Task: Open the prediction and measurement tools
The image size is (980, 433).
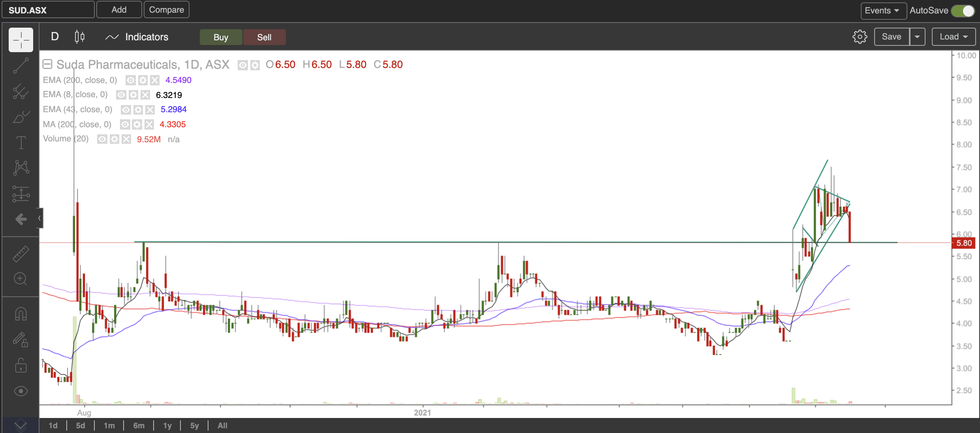Action: [21, 194]
